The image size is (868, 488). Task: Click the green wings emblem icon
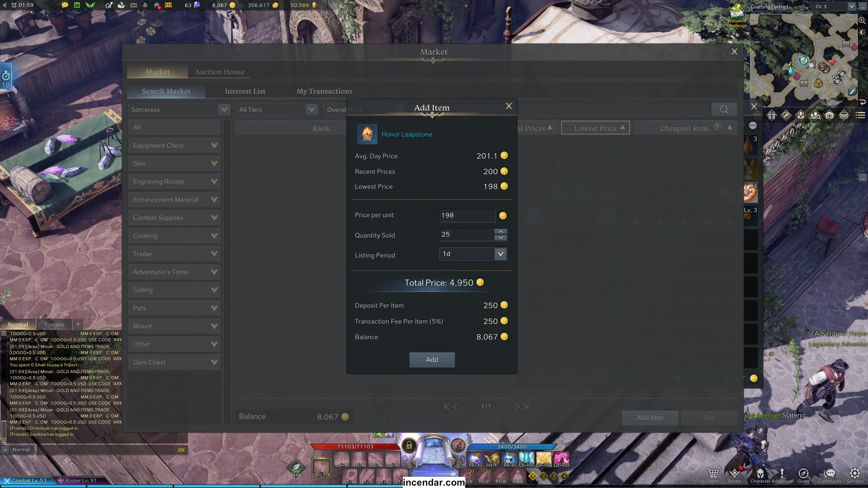90,5
